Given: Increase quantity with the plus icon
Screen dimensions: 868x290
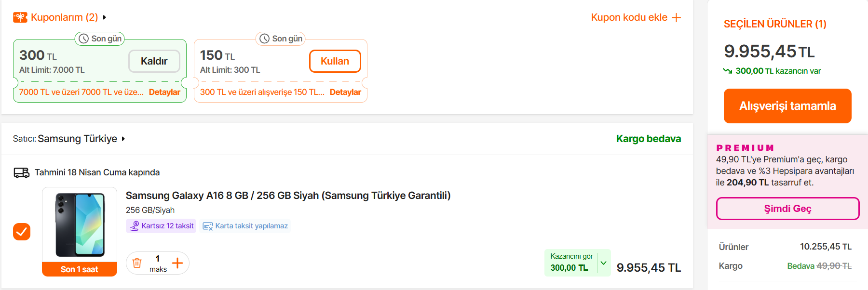Looking at the screenshot, I should [177, 263].
